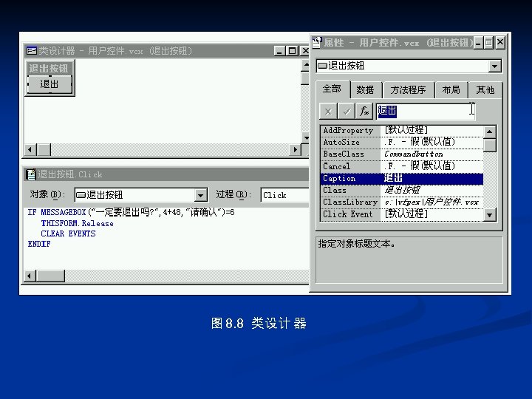Click the property list scroll down arrow
Screen dimensions: 532x399
tap(489, 215)
